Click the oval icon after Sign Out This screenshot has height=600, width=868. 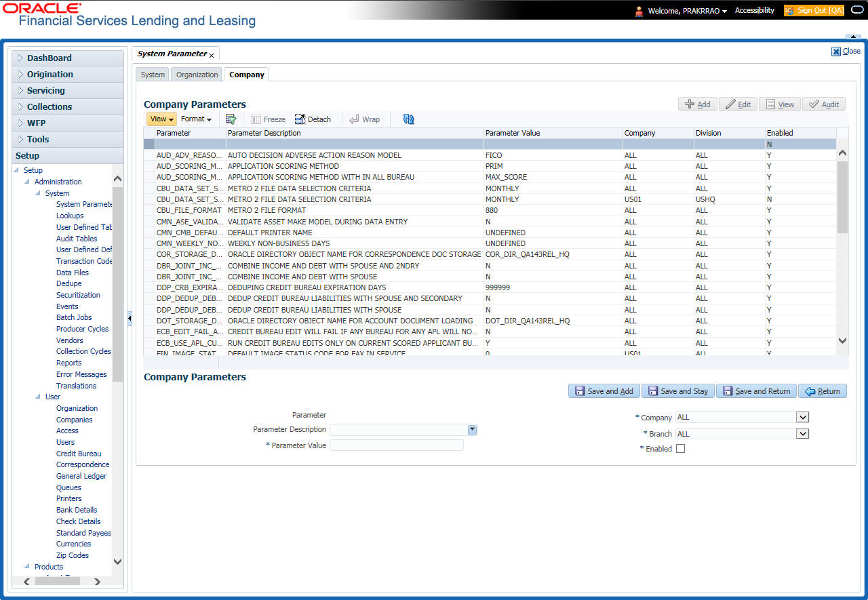856,10
